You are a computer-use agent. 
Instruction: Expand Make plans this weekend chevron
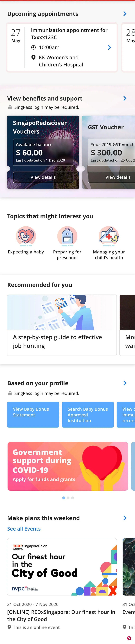pyautogui.click(x=125, y=518)
